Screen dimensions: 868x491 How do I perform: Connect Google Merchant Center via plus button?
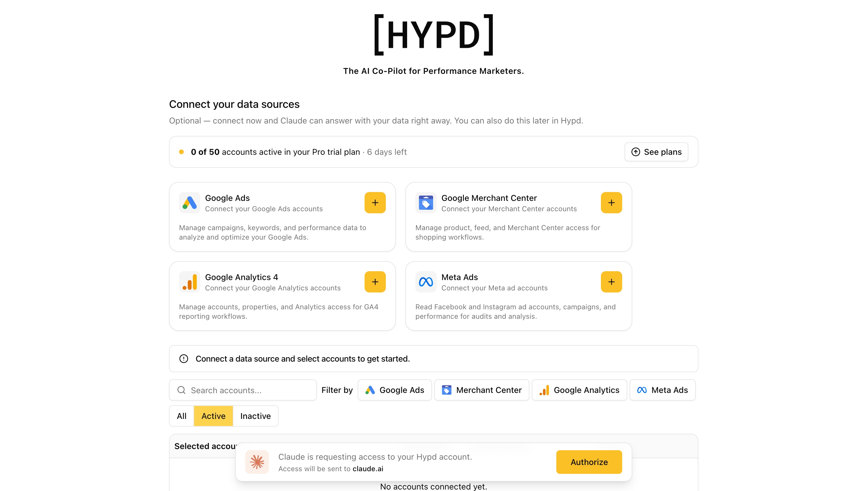point(611,203)
